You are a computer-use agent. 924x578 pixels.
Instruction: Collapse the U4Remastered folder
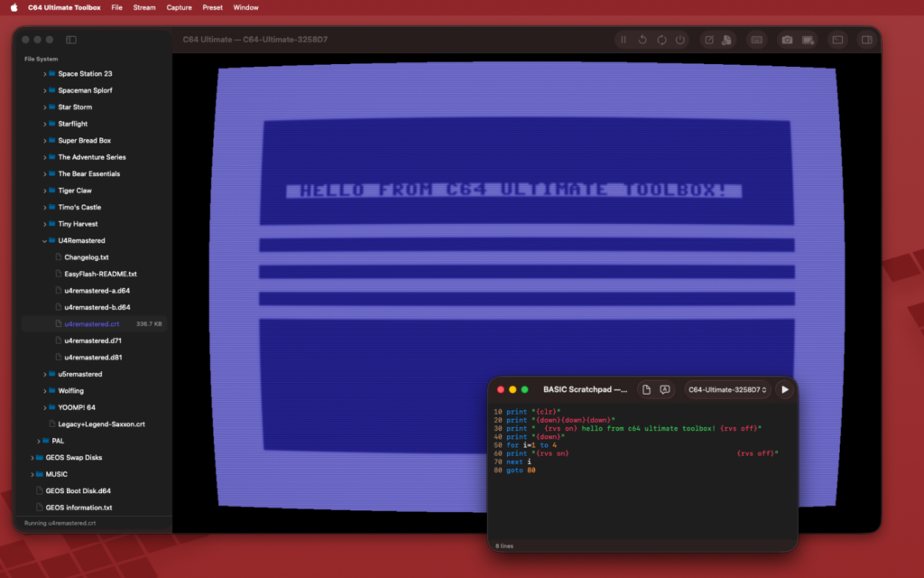(44, 241)
